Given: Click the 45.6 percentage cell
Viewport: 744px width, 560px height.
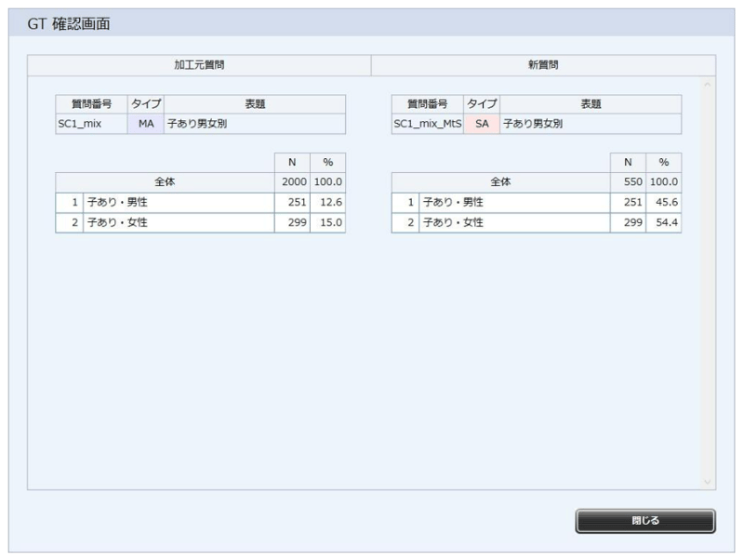Looking at the screenshot, I should (x=665, y=202).
